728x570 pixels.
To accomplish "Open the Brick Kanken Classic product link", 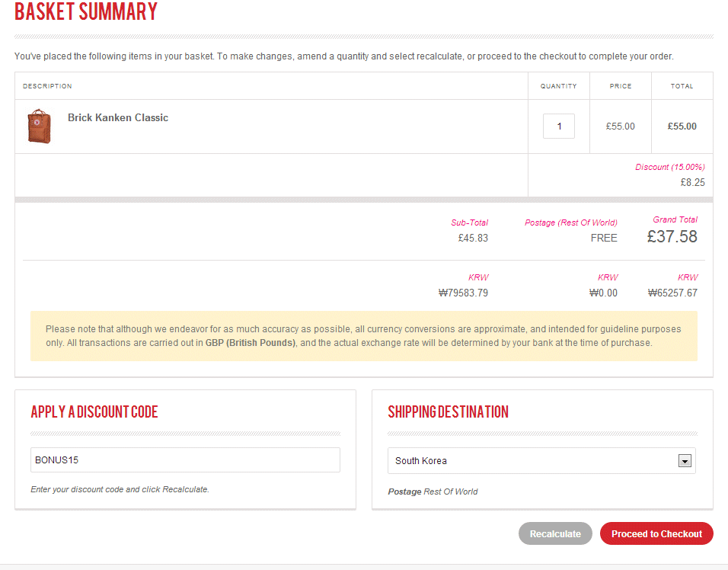I will tap(118, 118).
